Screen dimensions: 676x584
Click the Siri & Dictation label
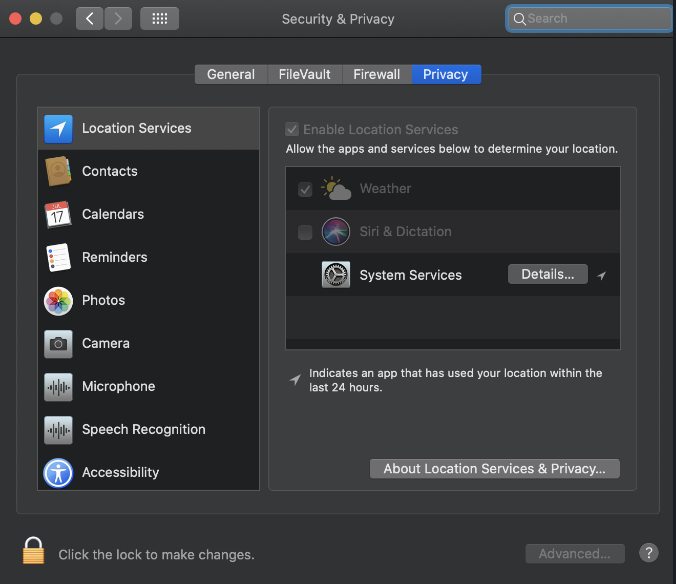[x=406, y=231]
